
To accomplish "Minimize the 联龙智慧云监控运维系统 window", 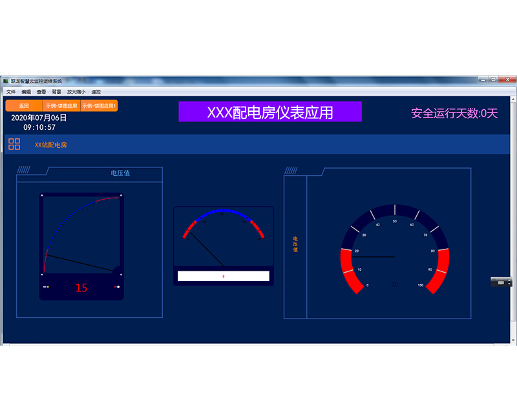I will coord(483,79).
